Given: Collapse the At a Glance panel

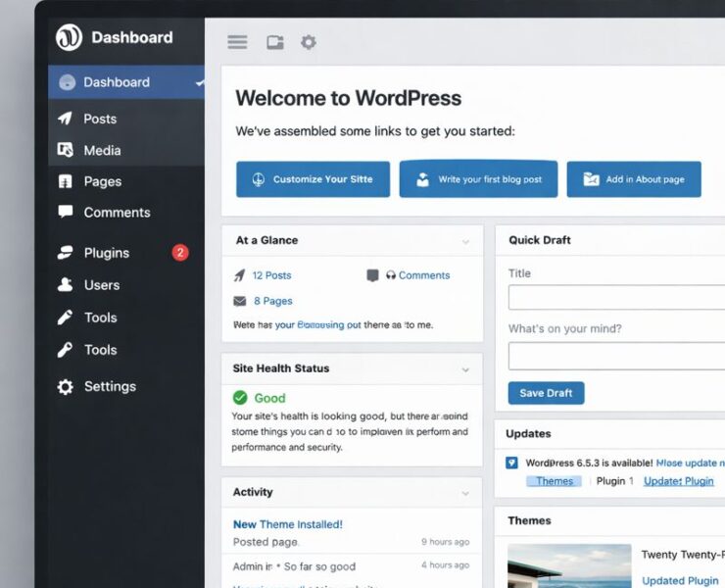Looking at the screenshot, I should pyautogui.click(x=465, y=241).
